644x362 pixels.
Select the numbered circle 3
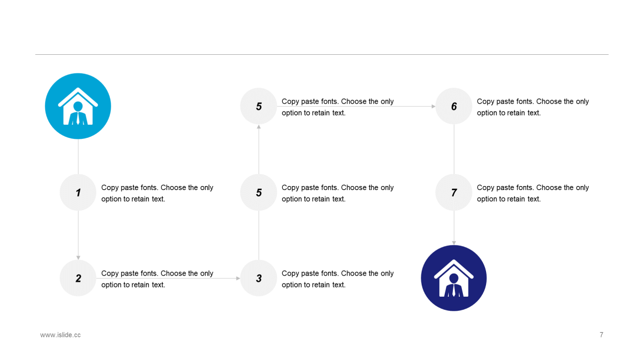coord(259,278)
